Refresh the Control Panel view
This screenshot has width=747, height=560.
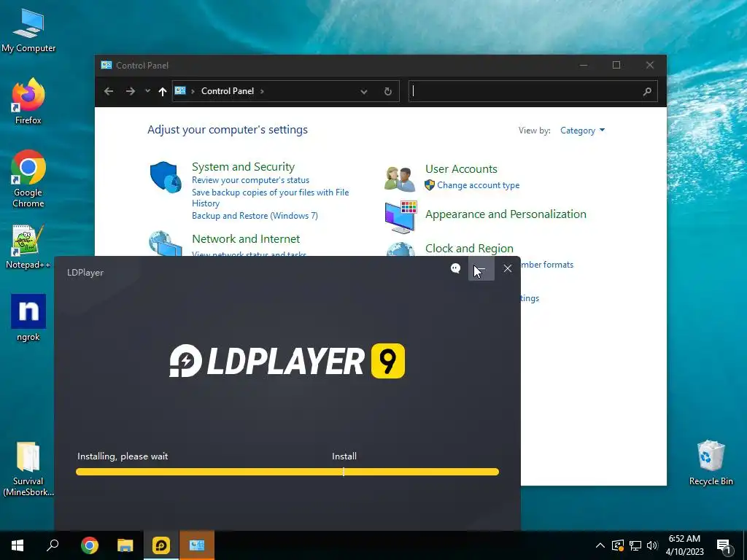click(388, 91)
